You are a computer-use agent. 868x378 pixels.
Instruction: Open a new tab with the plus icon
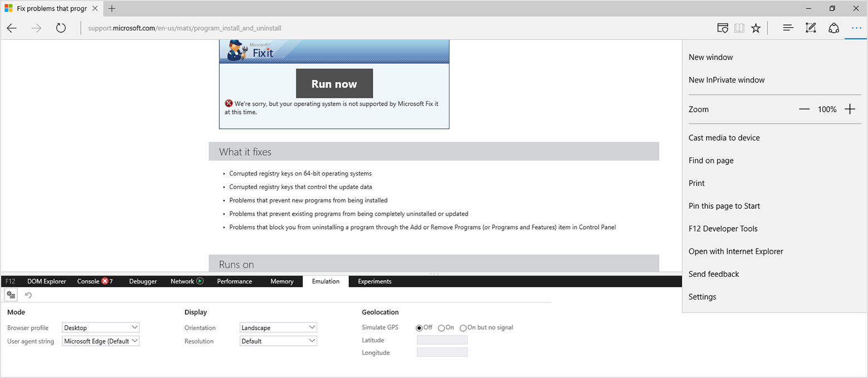point(112,8)
